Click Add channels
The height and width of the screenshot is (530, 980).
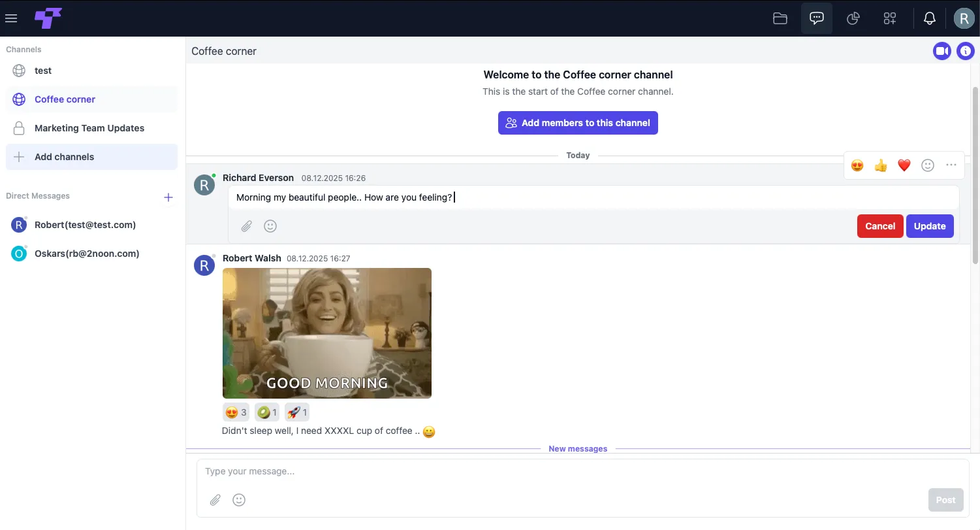(91, 157)
